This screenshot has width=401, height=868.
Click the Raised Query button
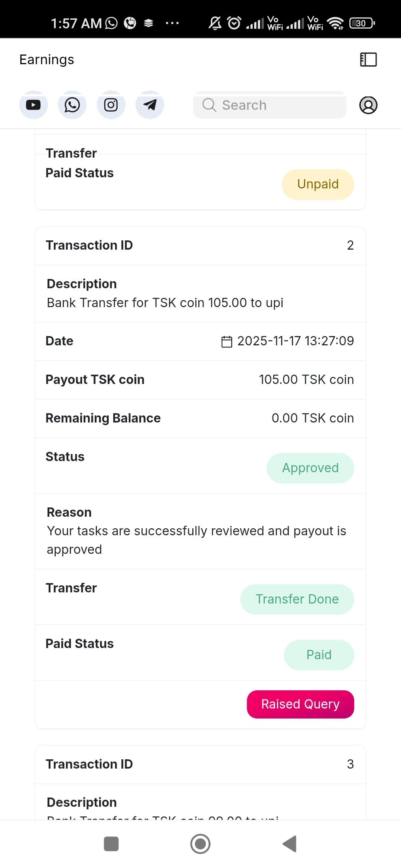[300, 704]
